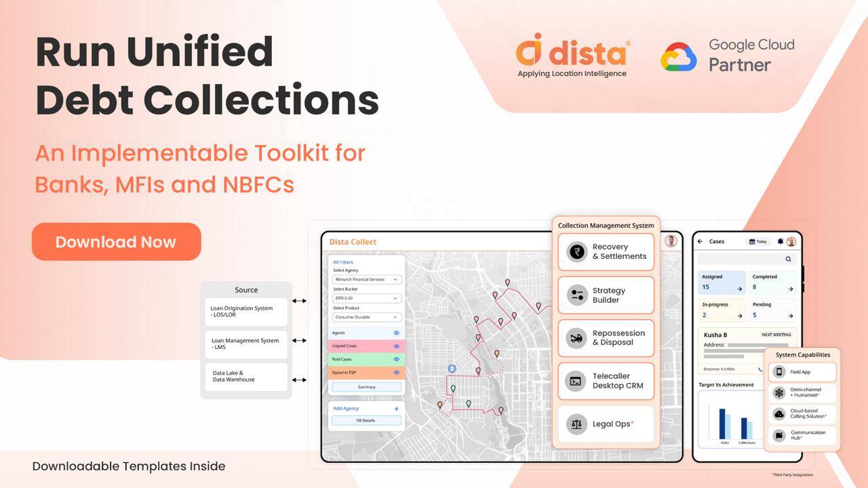Select the Data Lake & Data Warehouse box
868x488 pixels.
[x=246, y=377]
